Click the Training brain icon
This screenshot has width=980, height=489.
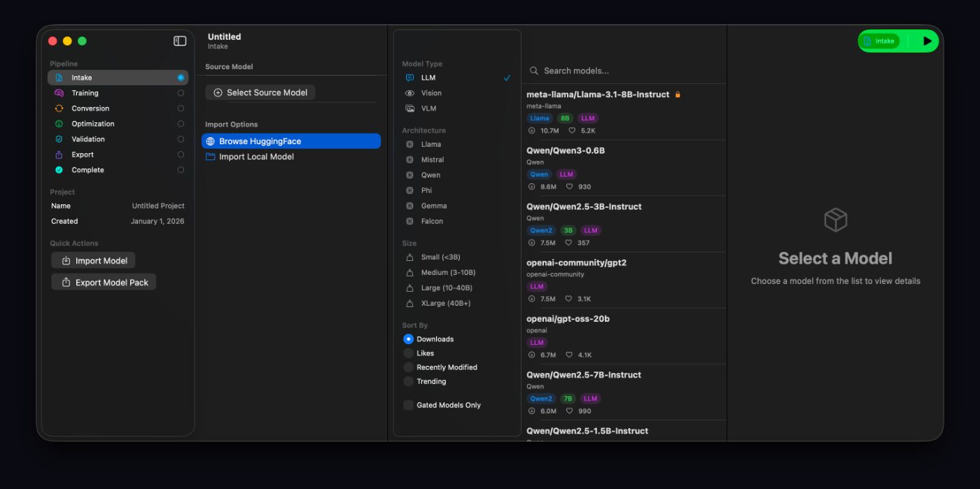[x=59, y=93]
